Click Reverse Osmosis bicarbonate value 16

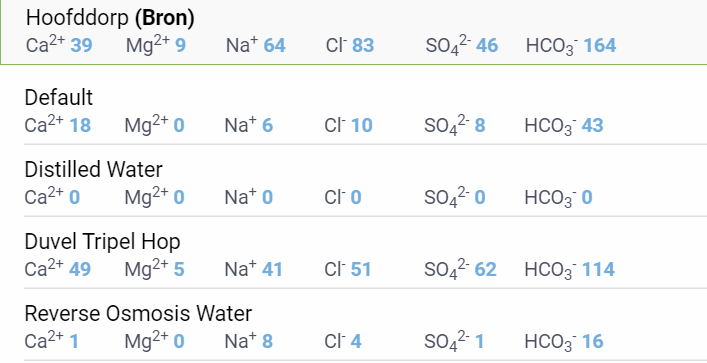pyautogui.click(x=592, y=341)
